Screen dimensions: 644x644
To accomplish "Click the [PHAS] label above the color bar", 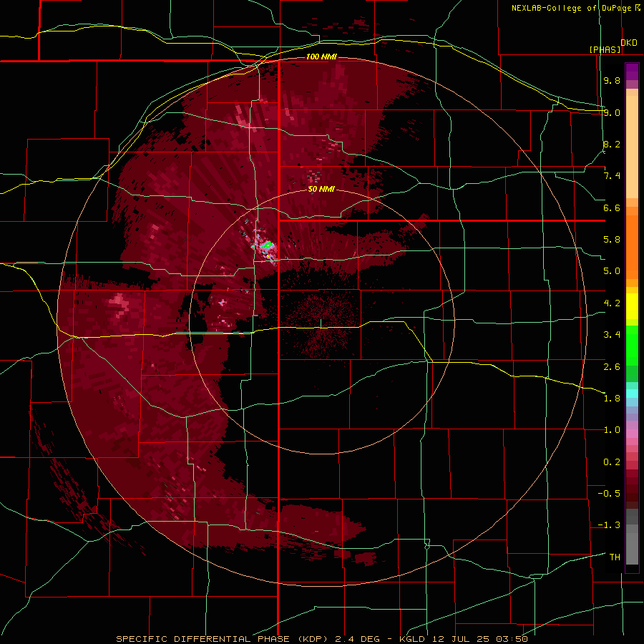I will coord(605,49).
